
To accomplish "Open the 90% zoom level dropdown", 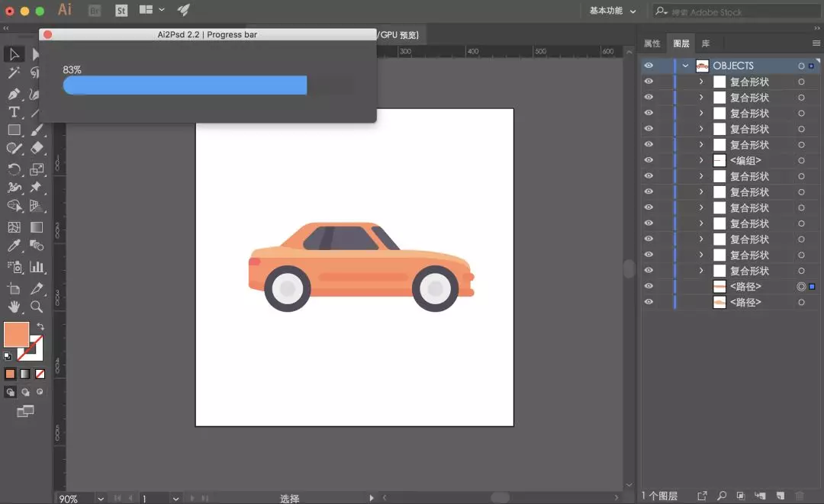I will tap(101, 498).
